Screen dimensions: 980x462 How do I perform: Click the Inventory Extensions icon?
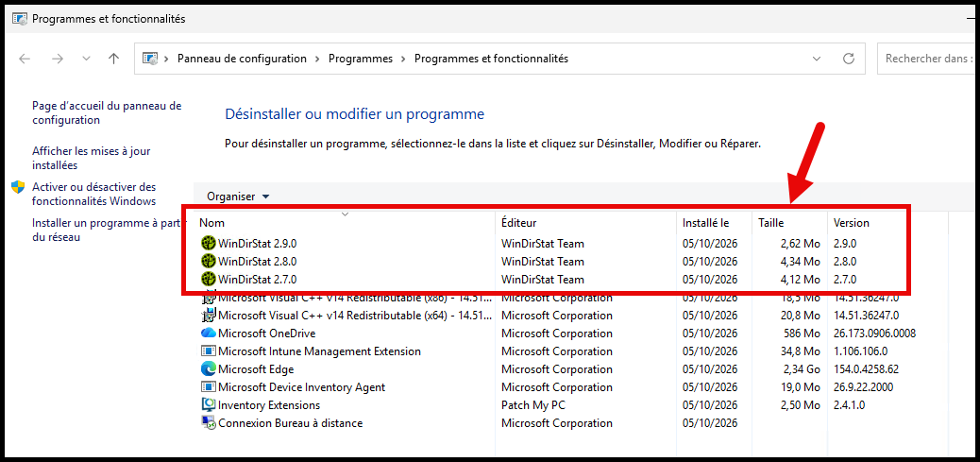click(208, 405)
